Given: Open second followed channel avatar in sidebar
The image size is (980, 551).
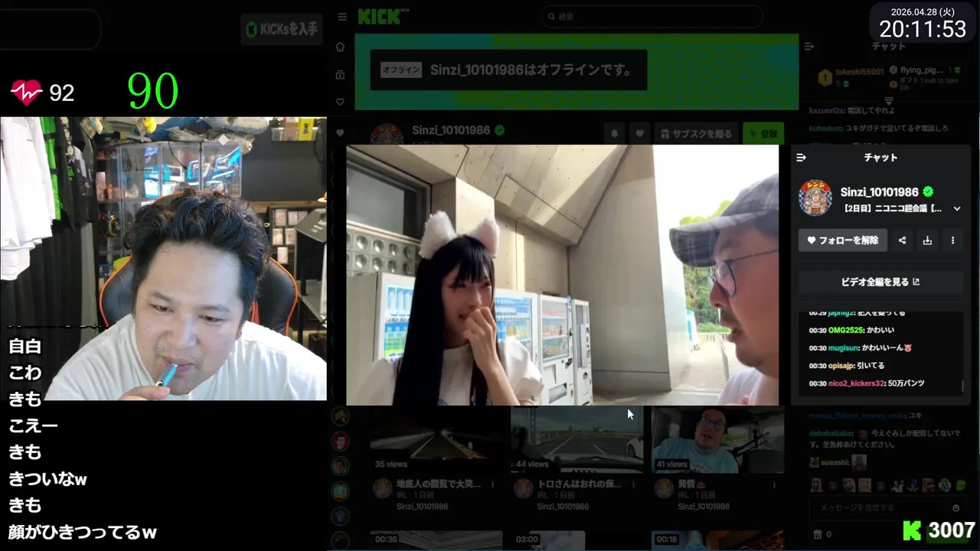Looking at the screenshot, I should point(340,441).
